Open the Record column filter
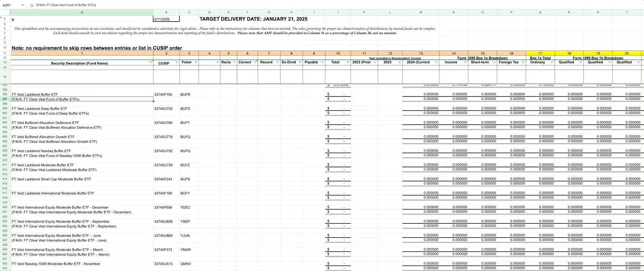 277,62
